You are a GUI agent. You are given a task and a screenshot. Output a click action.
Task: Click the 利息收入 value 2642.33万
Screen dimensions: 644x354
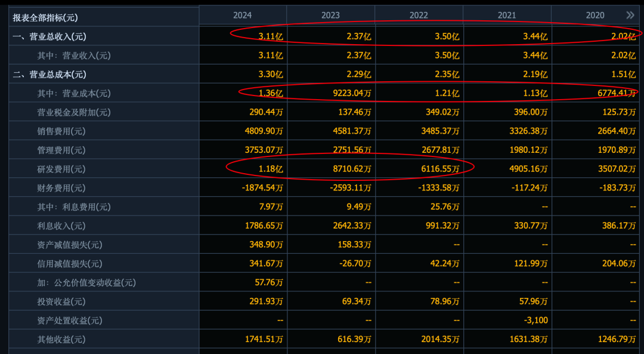pos(352,226)
